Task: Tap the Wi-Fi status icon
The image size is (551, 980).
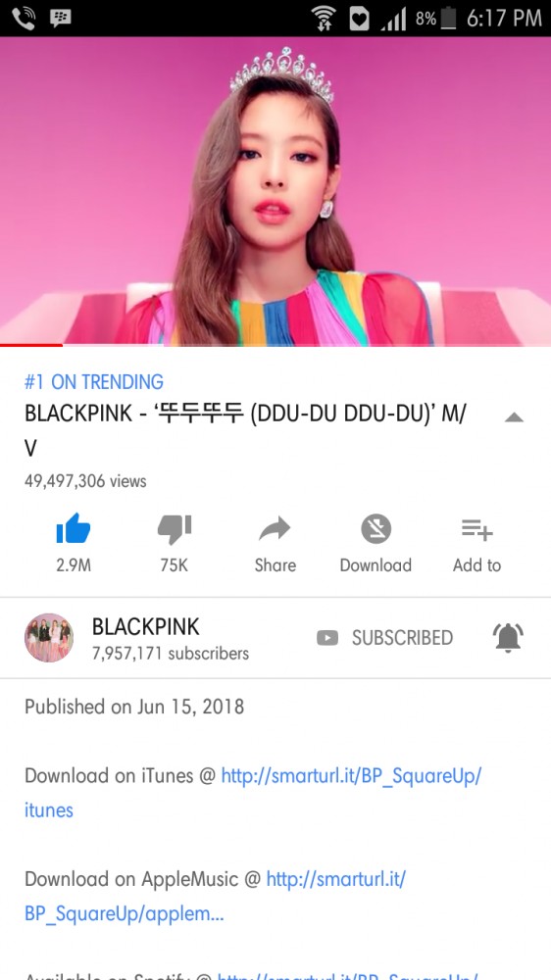Action: pos(324,18)
